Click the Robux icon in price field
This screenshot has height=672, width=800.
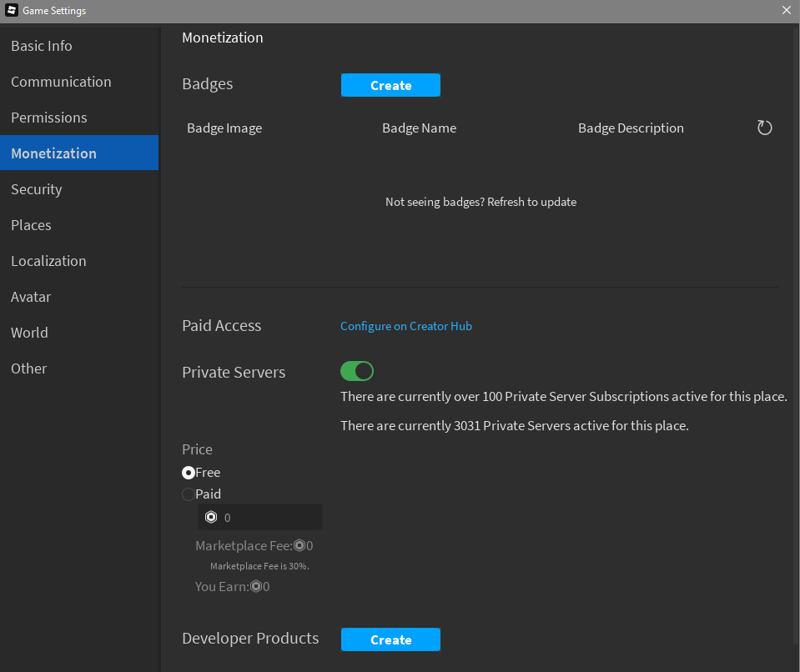point(211,518)
